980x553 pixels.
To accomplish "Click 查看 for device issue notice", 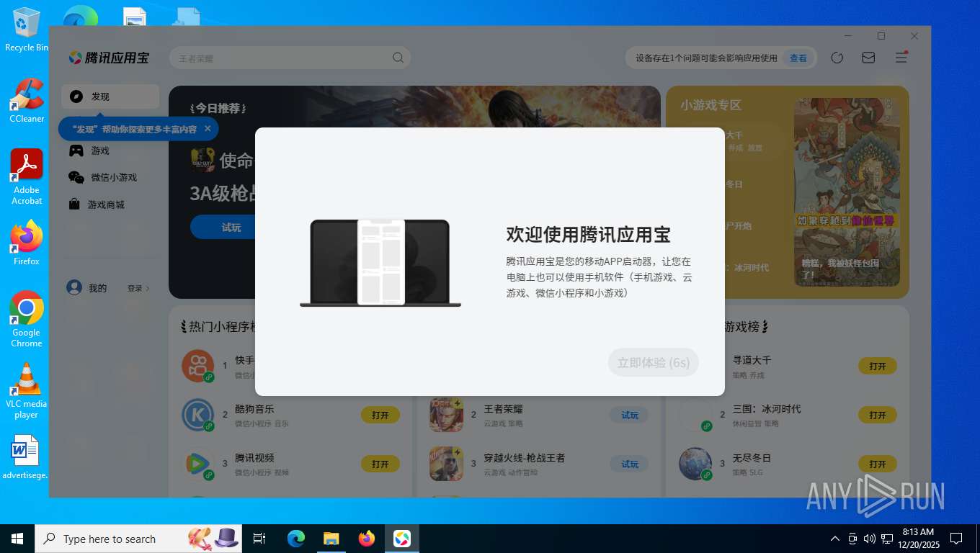I will pyautogui.click(x=798, y=58).
